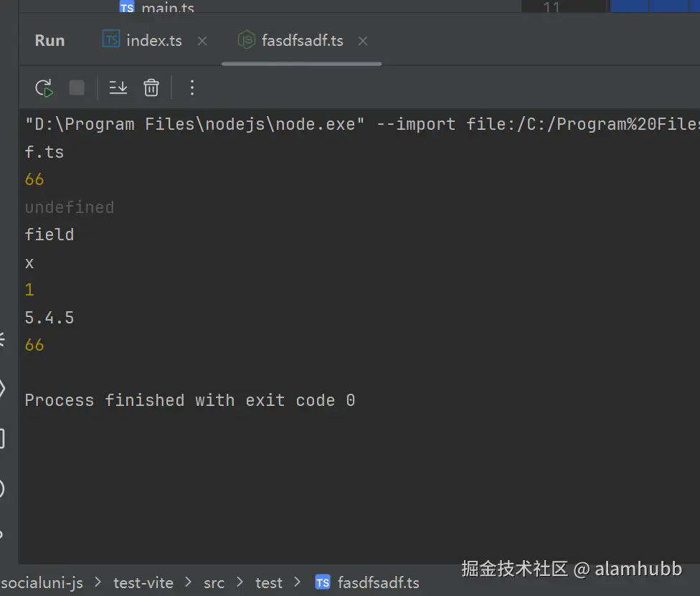Click the TS icon on index.ts tab
The height and width of the screenshot is (596, 700).
coord(111,40)
